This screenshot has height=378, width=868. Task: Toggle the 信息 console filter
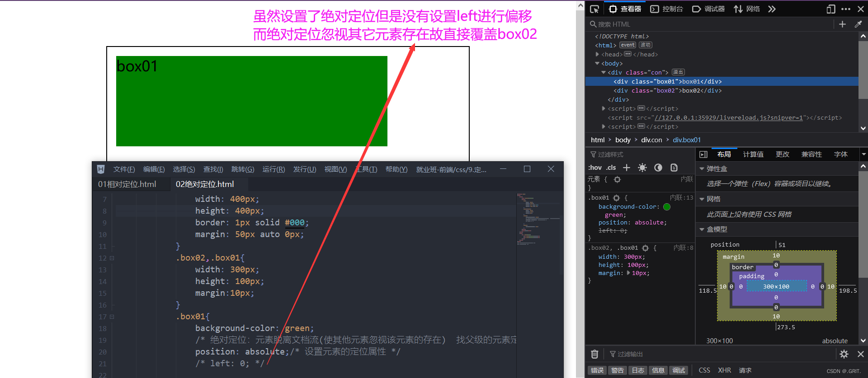point(658,370)
